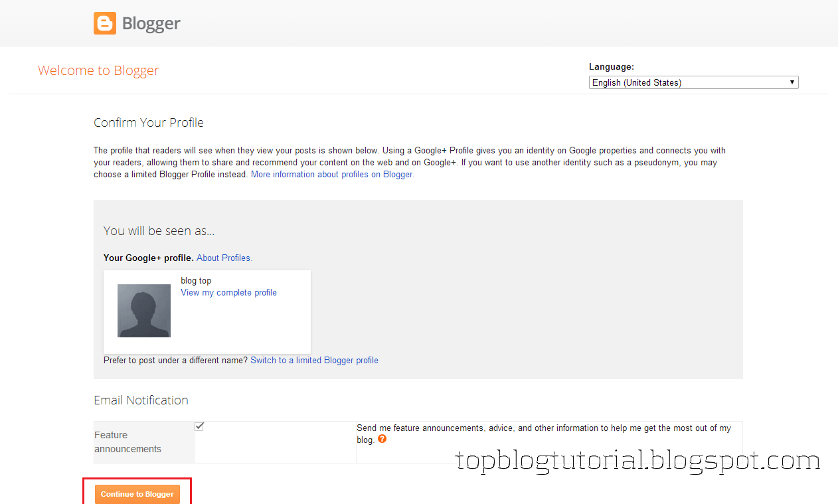Viewport: 840px width, 504px height.
Task: Open the Language dropdown
Action: (x=694, y=82)
